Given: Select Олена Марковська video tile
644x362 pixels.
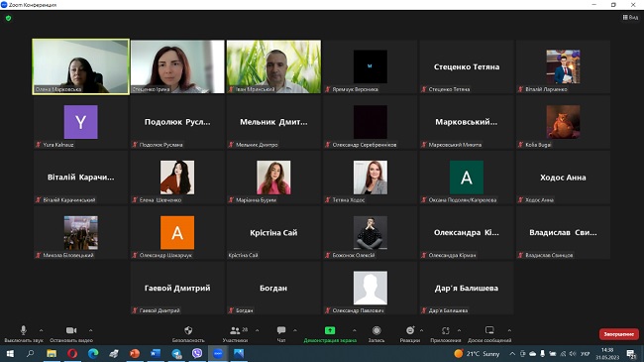Looking at the screenshot, I should tap(80, 66).
